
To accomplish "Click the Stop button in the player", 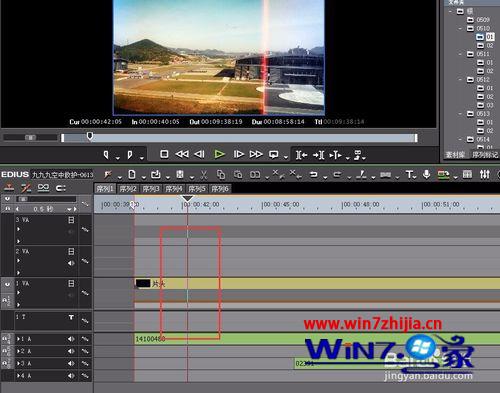I will (x=164, y=154).
